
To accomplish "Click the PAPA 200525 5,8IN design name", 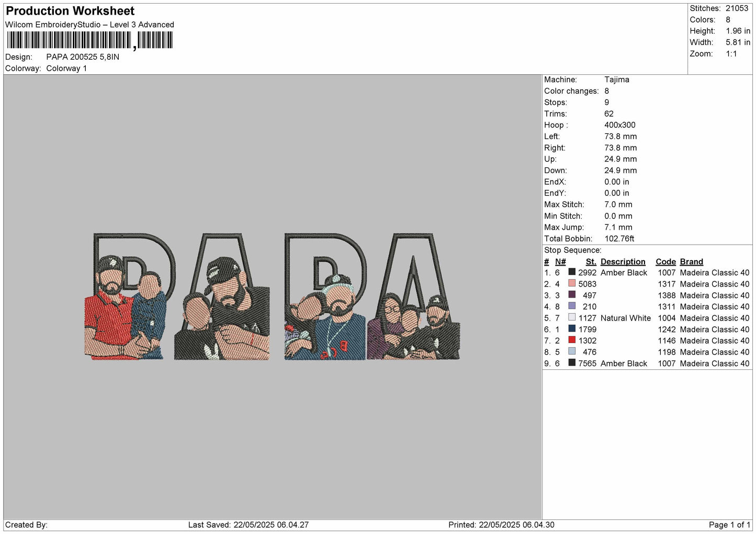I will click(83, 57).
